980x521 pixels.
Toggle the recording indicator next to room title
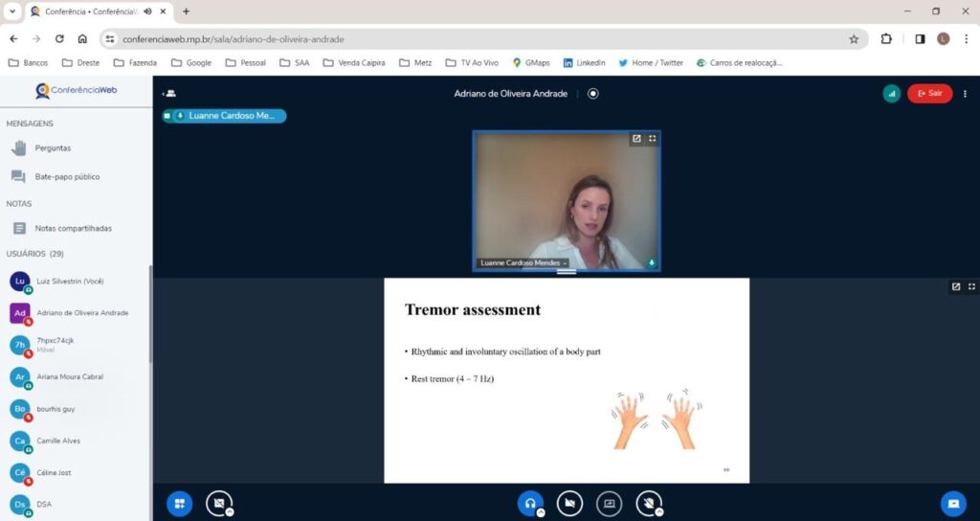click(593, 94)
